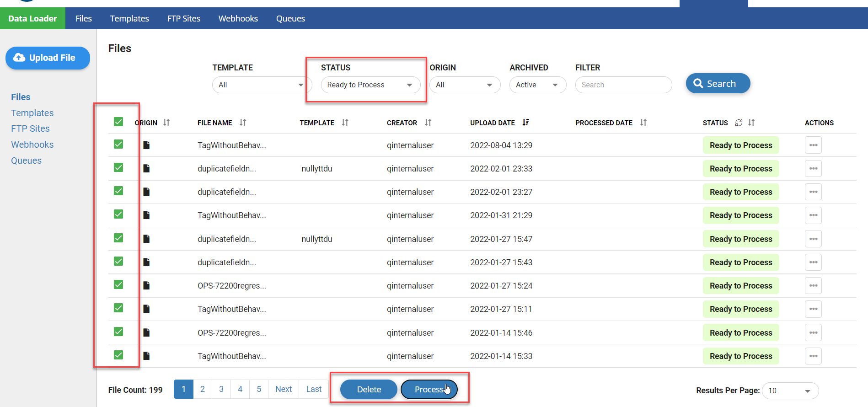Viewport: 868px width, 407px height.
Task: Click file icon for 2022-02-01 23:33 row
Action: [146, 169]
